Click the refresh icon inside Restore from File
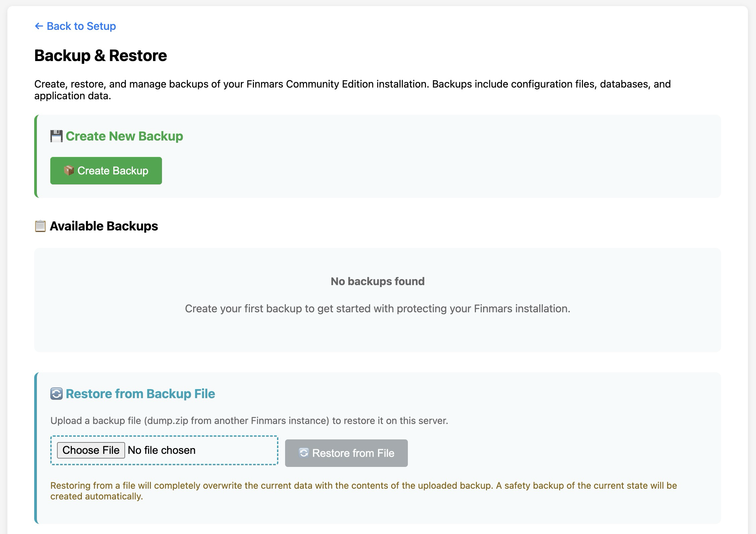This screenshot has height=534, width=756. tap(304, 453)
